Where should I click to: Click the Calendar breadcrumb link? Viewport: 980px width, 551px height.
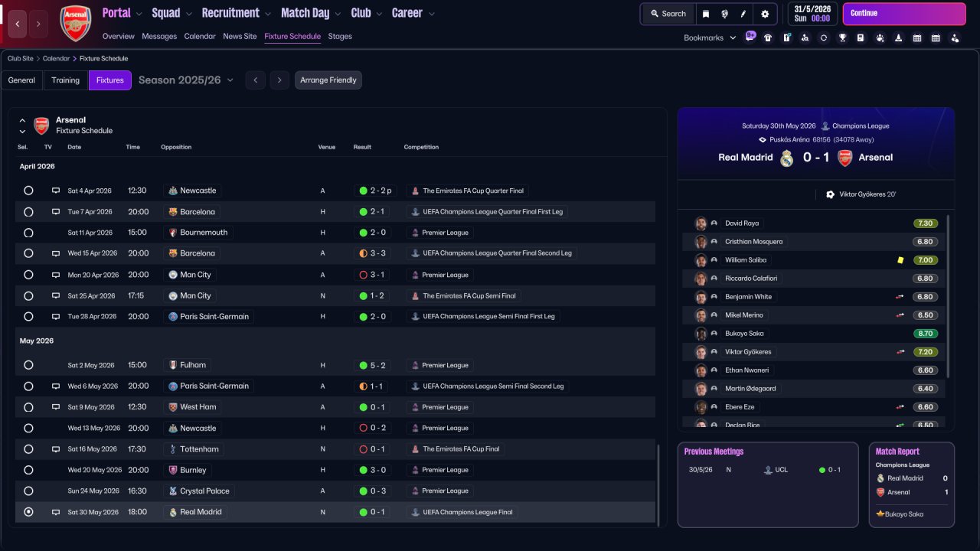[x=56, y=58]
